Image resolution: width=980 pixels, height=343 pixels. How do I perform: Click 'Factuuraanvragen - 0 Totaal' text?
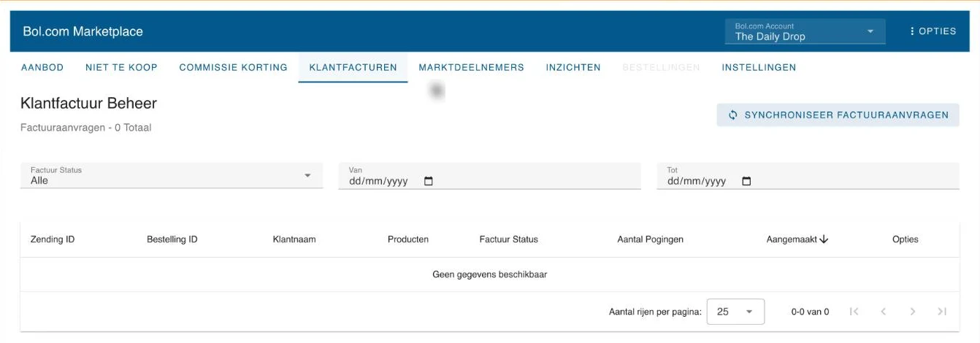[x=86, y=128]
